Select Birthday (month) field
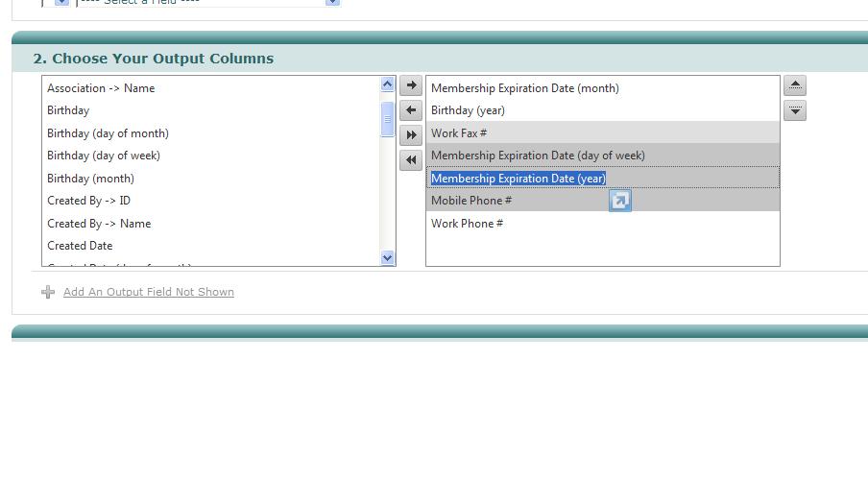This screenshot has width=868, height=504. pos(211,179)
